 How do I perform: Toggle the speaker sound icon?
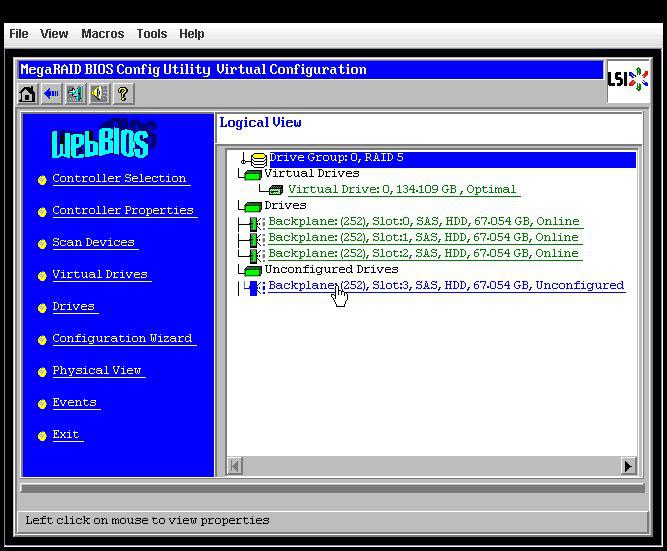(x=99, y=94)
